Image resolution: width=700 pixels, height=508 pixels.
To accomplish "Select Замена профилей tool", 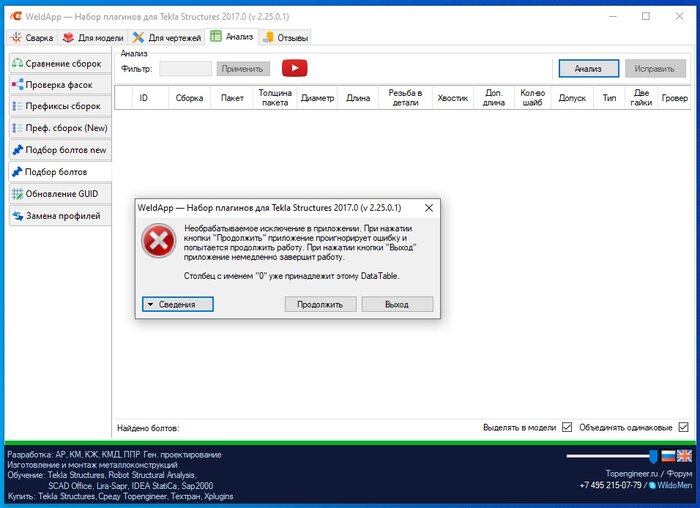I will point(60,216).
